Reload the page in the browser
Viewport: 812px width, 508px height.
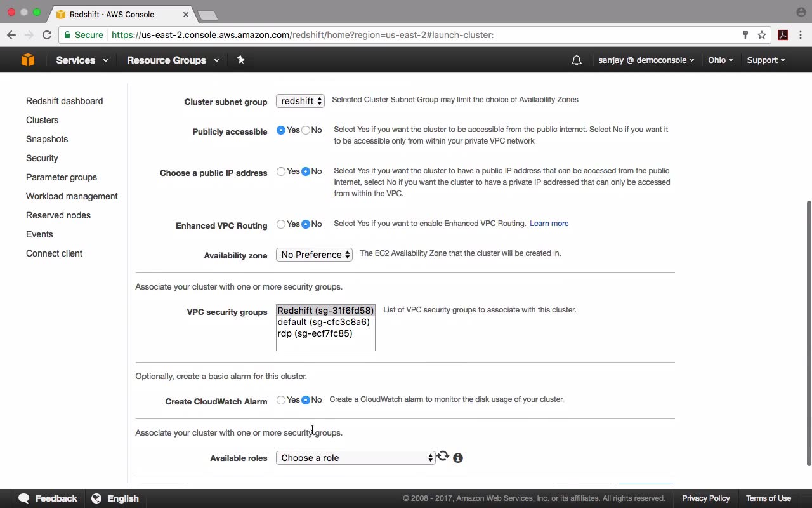47,35
